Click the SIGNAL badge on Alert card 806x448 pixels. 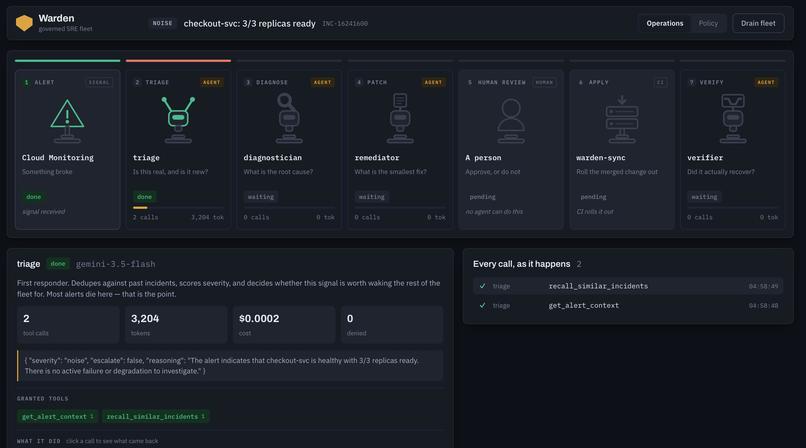point(99,82)
